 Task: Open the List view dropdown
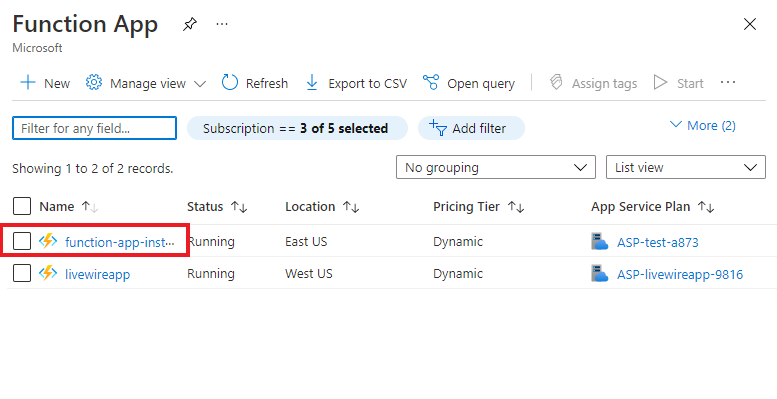[x=686, y=168]
